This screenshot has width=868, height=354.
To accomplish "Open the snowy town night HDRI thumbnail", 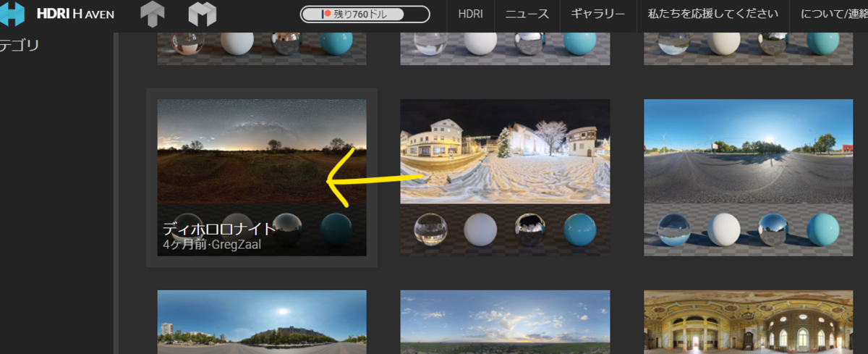I will pos(505,177).
